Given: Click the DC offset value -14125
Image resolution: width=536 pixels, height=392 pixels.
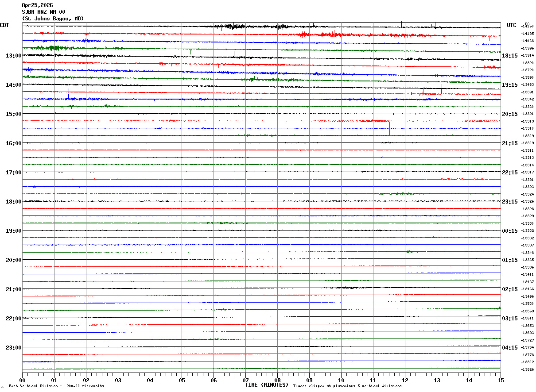Looking at the screenshot, I should click(527, 34).
